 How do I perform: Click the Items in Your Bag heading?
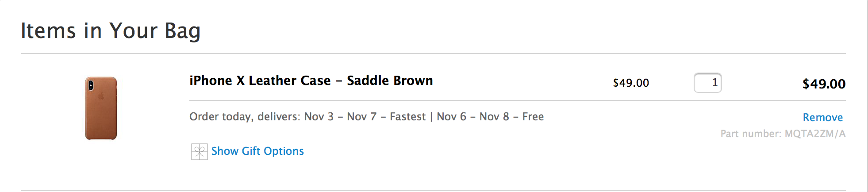111,31
